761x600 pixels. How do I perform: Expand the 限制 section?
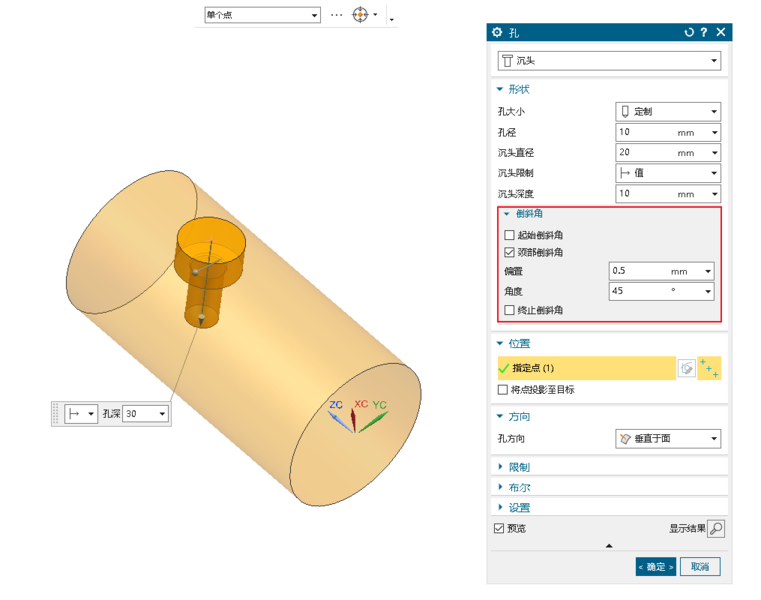click(x=519, y=467)
